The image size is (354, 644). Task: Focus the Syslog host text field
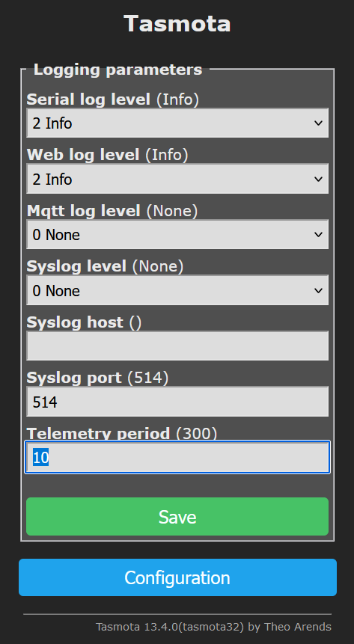(x=177, y=346)
